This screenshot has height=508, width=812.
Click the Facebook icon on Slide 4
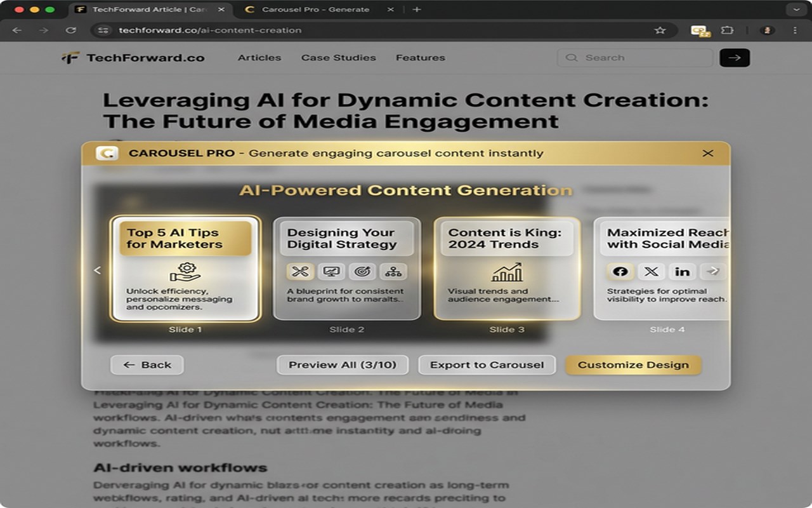[620, 272]
